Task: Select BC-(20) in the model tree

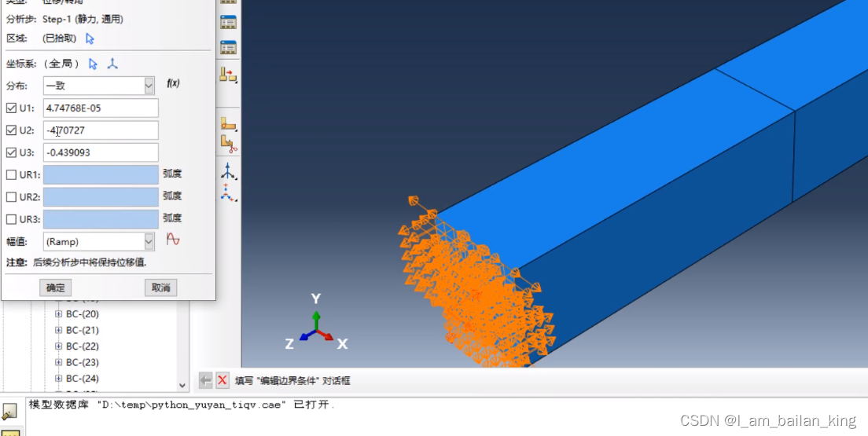Action: [x=83, y=314]
